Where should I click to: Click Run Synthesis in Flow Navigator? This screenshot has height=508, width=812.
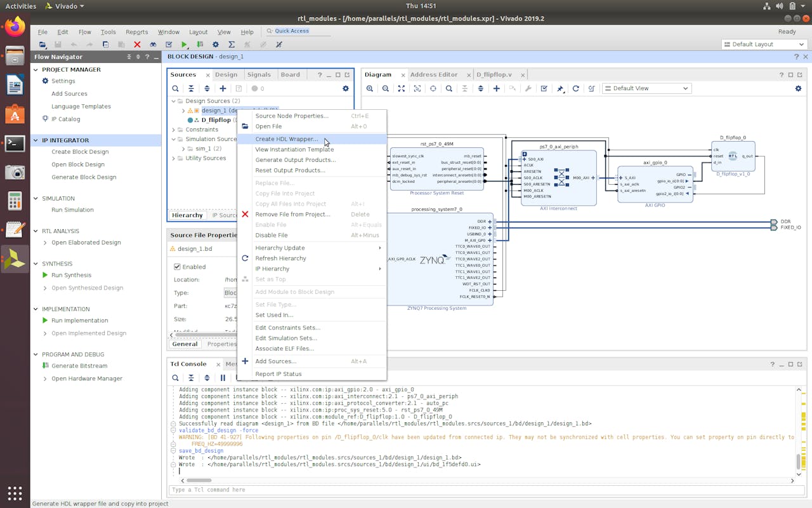71,275
